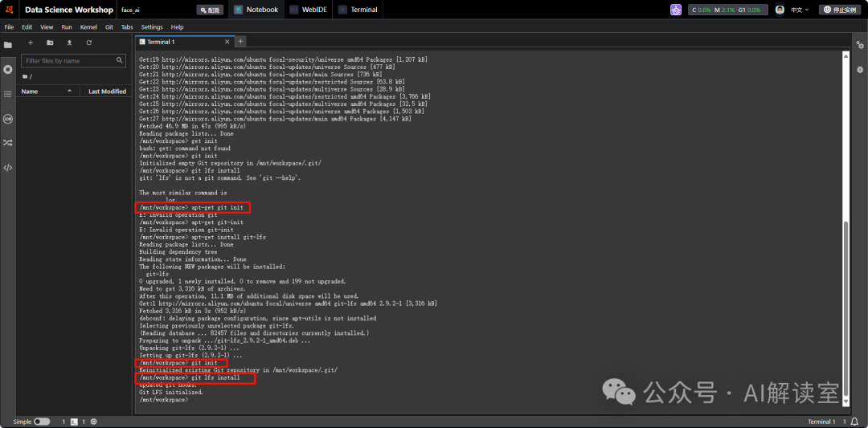
Task: Create a new folder in file browser
Action: [x=50, y=43]
